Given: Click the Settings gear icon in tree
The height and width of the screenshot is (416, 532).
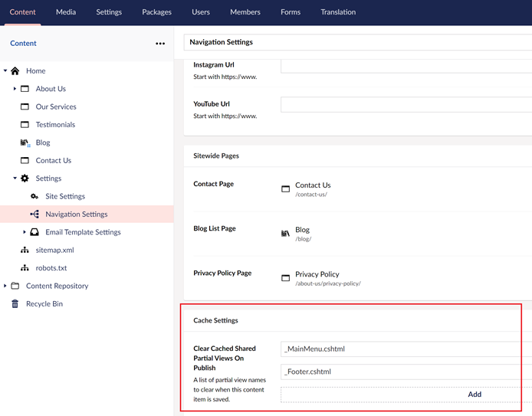Looking at the screenshot, I should (25, 179).
